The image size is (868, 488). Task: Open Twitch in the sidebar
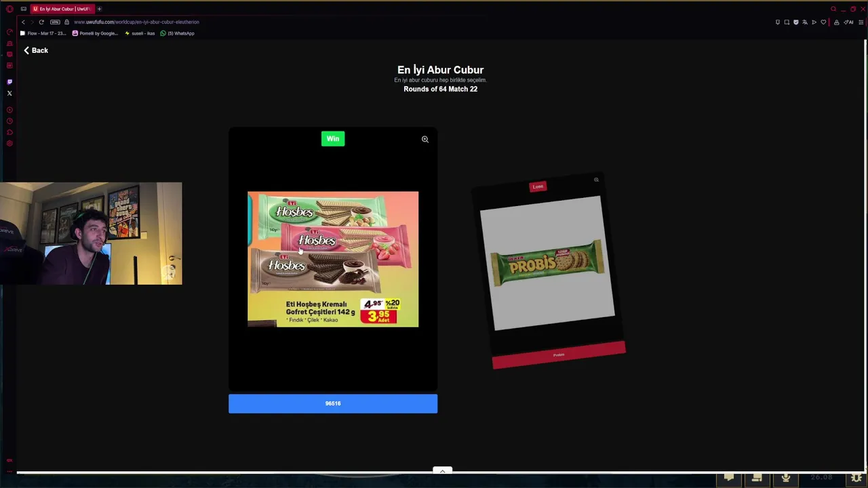[x=9, y=82]
